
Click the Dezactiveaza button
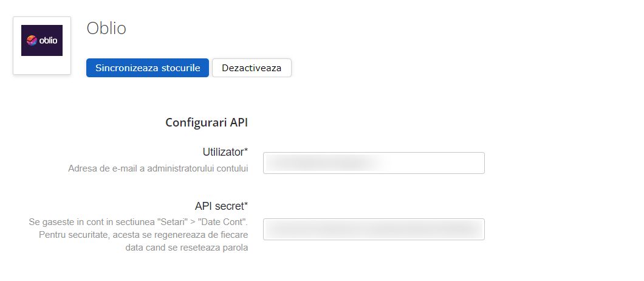click(x=252, y=68)
